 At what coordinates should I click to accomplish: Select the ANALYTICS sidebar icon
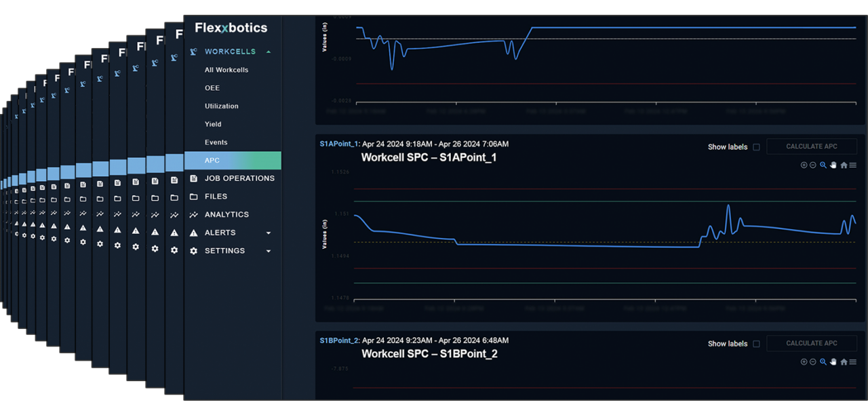click(193, 214)
